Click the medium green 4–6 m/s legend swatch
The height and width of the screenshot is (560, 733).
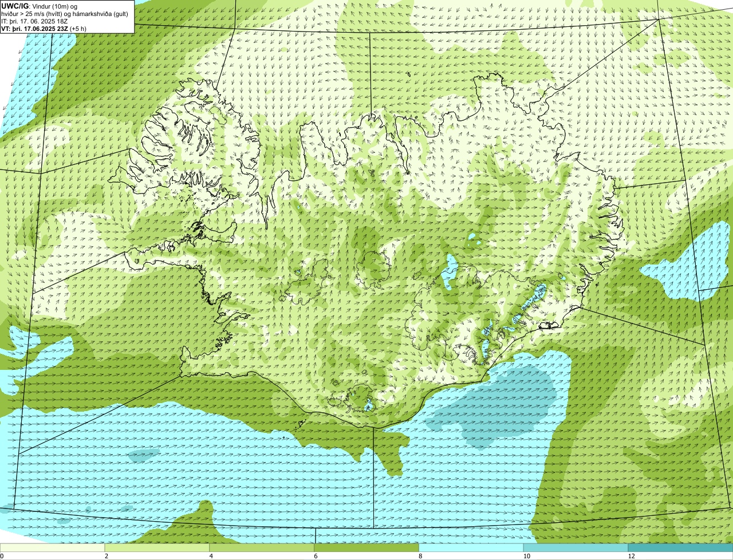pos(262,548)
